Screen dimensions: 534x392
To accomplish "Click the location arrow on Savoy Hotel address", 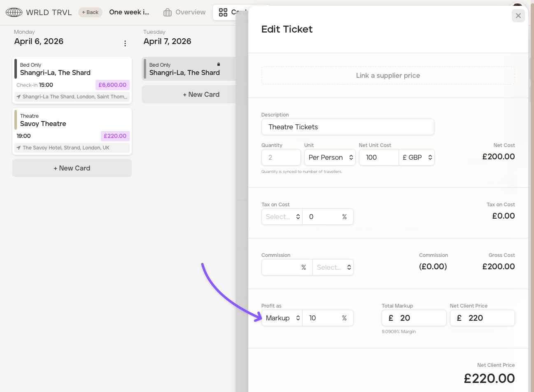I will (x=19, y=148).
